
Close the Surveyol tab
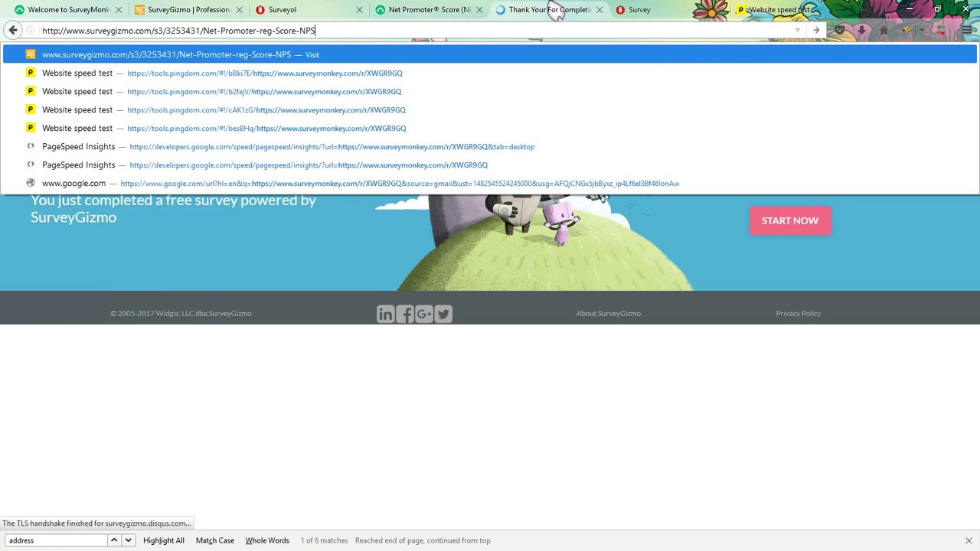(x=359, y=10)
